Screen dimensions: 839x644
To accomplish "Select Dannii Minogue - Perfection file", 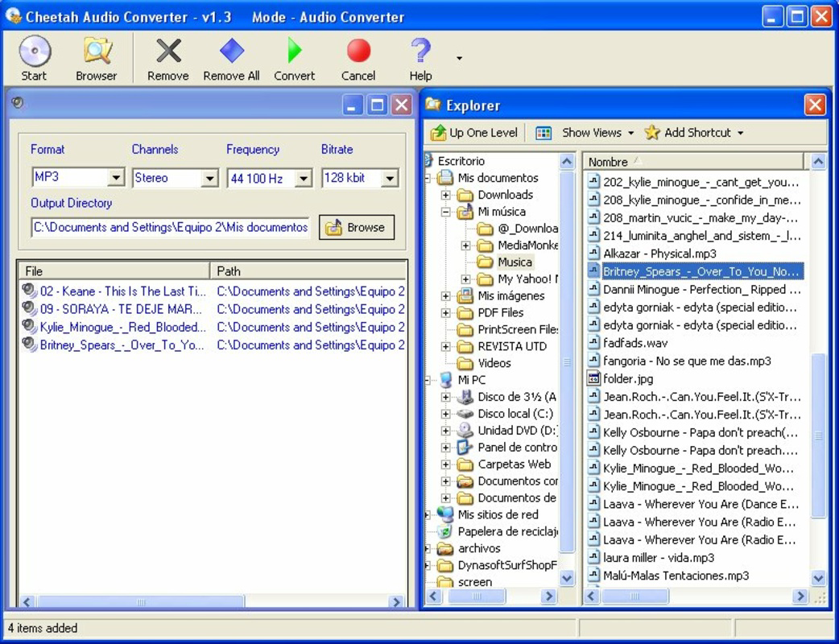I will (701, 289).
